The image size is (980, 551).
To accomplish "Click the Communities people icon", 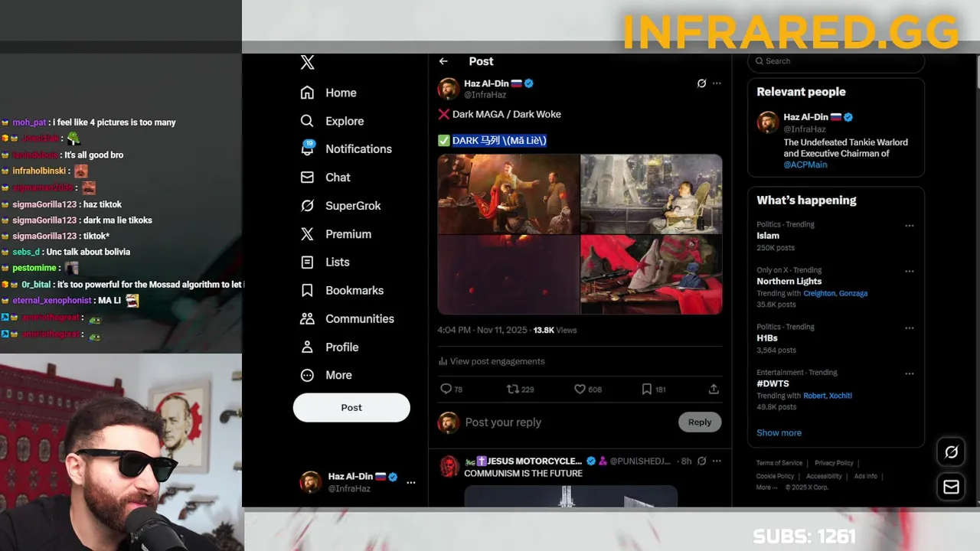I will pyautogui.click(x=307, y=319).
